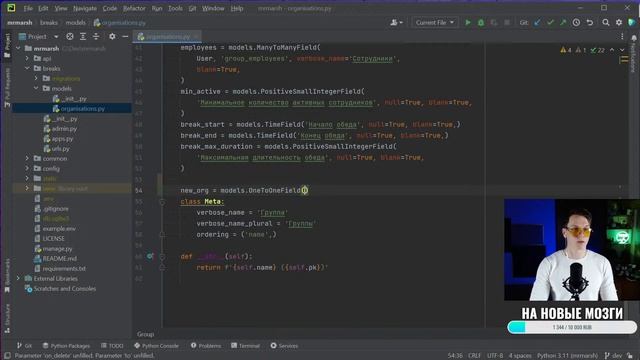
Task: Open Project panel options gear
Action: click(112, 36)
